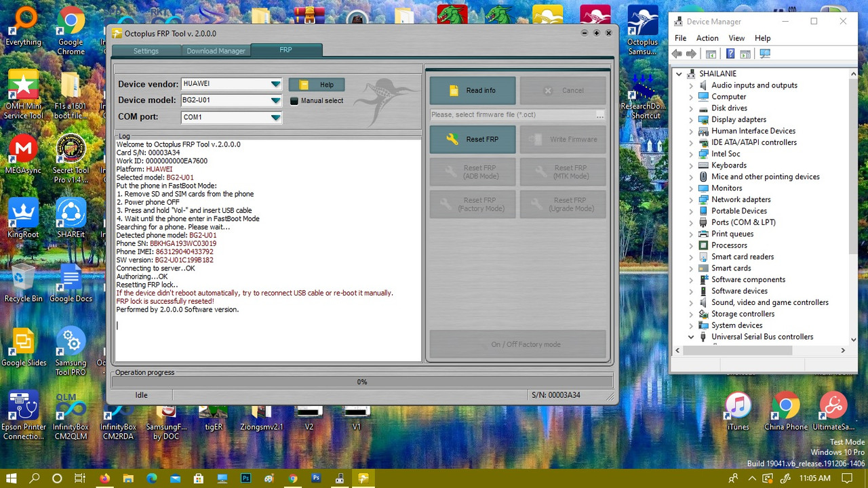The image size is (868, 488).
Task: Select the Keyboards tree entry
Action: pyautogui.click(x=728, y=165)
